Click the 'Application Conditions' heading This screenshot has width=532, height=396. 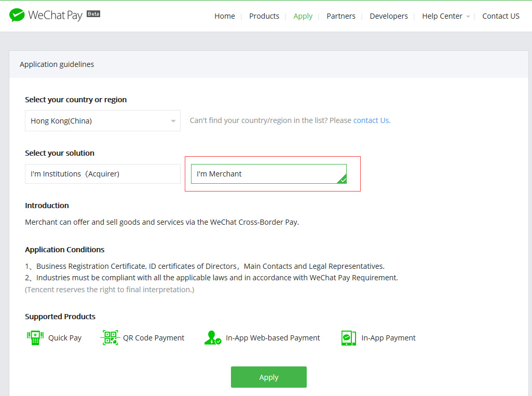point(64,250)
